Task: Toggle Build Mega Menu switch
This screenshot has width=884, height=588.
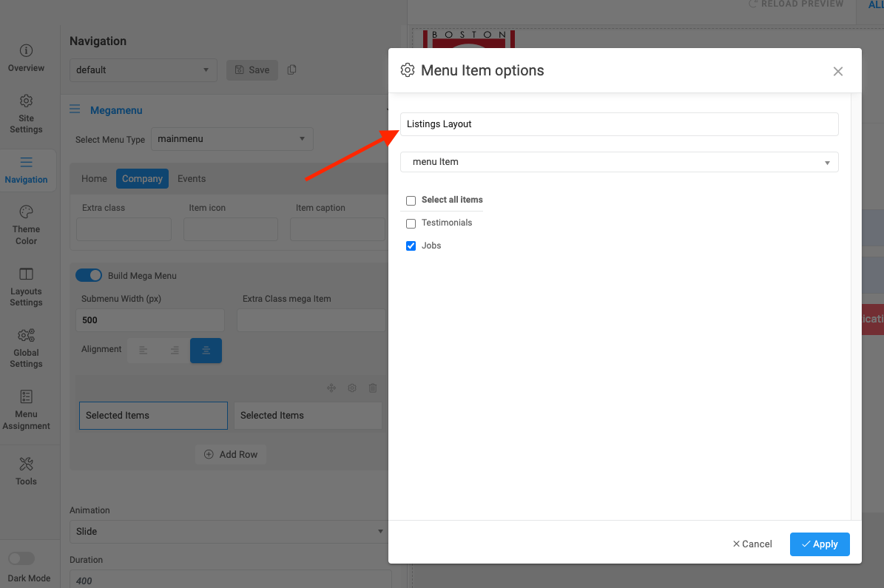Action: tap(89, 275)
